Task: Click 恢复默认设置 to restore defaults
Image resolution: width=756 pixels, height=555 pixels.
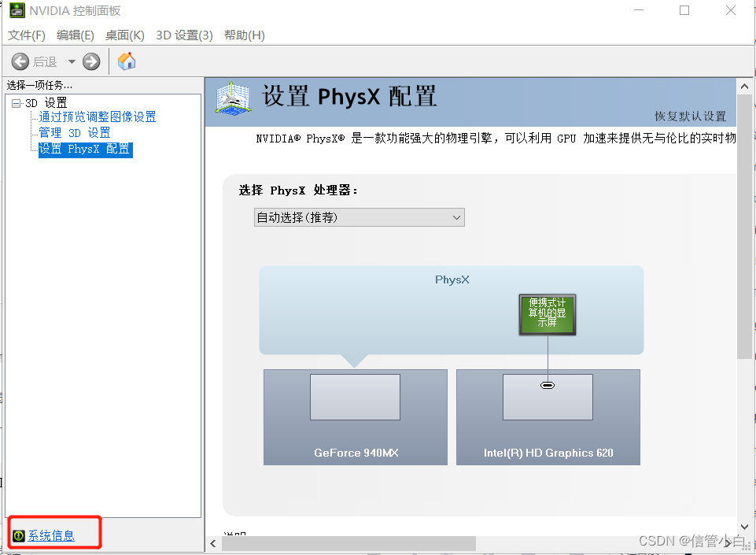Action: point(690,117)
